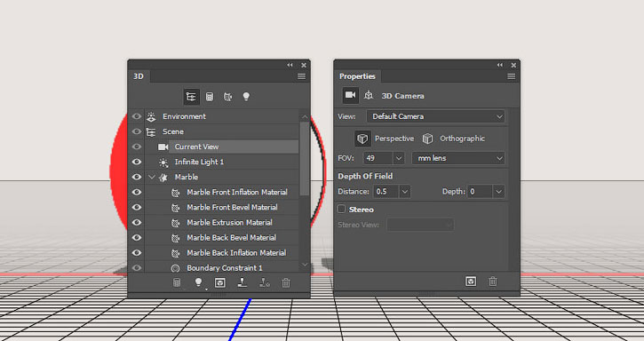Collapse Properties panel with double arrows

tap(500, 65)
